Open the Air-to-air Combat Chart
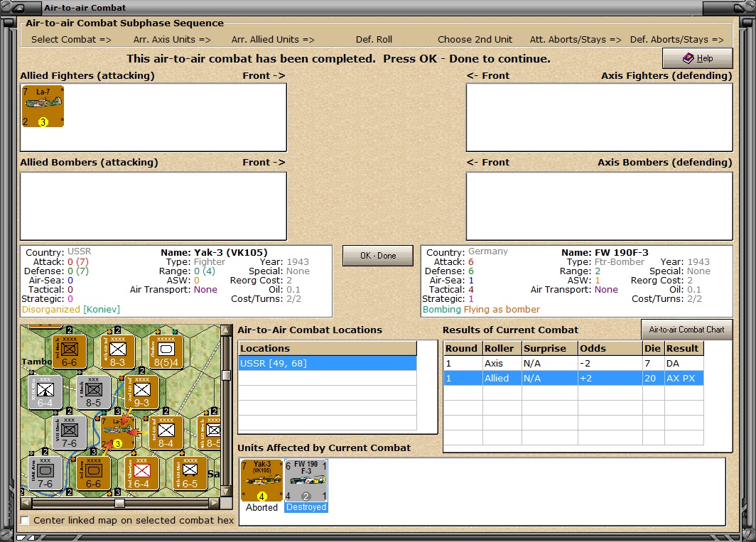The width and height of the screenshot is (756, 542). (x=686, y=330)
